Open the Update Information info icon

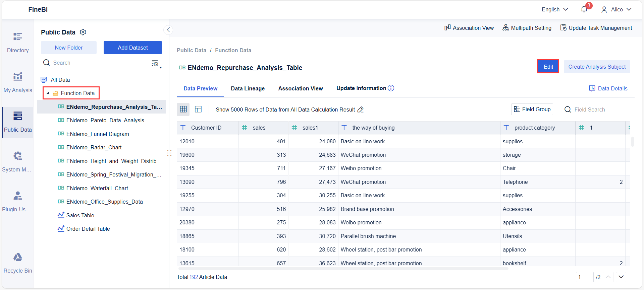coord(391,88)
